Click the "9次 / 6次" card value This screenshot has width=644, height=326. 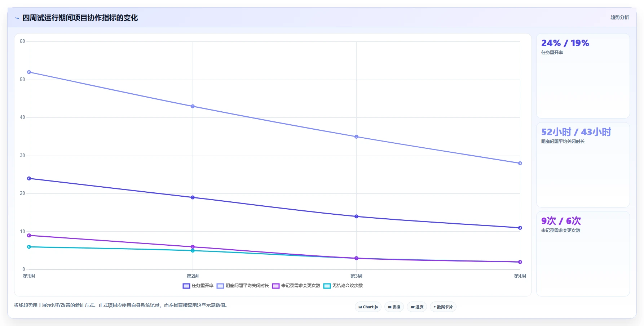561,221
